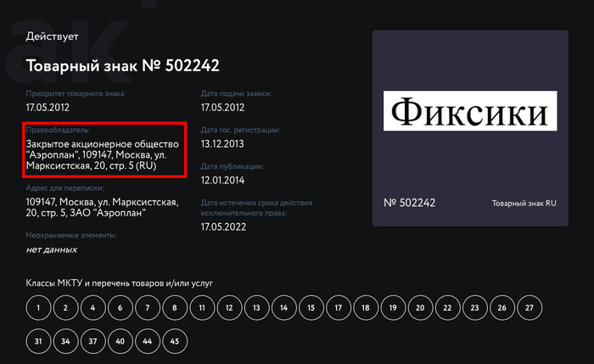Select MKTU class 26 circle
This screenshot has height=364, width=594.
pos(502,307)
